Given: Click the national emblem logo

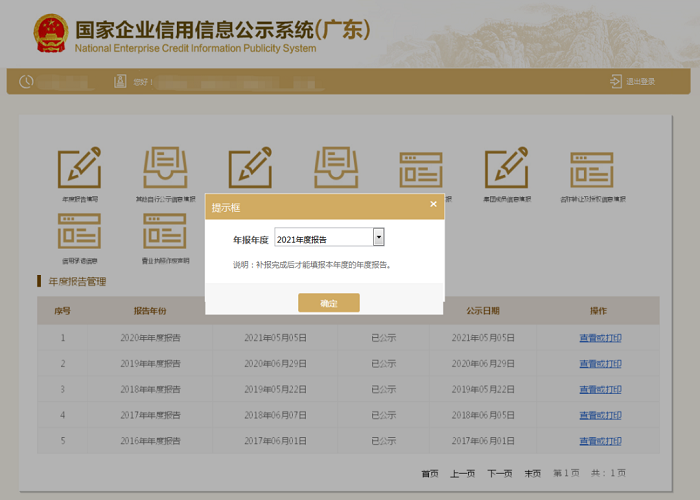Looking at the screenshot, I should pos(47,31).
